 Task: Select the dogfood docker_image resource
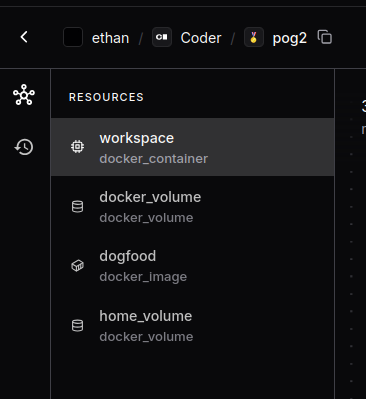coord(192,266)
